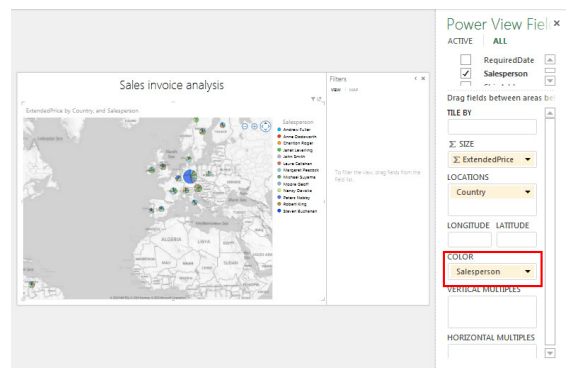Switch to the ALL fields tab
The height and width of the screenshot is (386, 576).
click(x=500, y=41)
